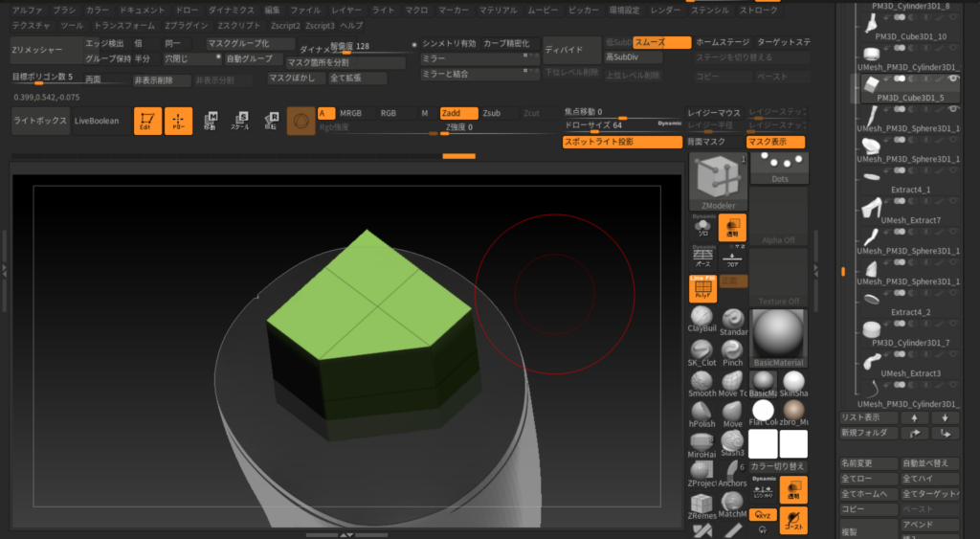This screenshot has width=980, height=539.
Task: Toggle マスク表示 mask display off
Action: tap(775, 142)
